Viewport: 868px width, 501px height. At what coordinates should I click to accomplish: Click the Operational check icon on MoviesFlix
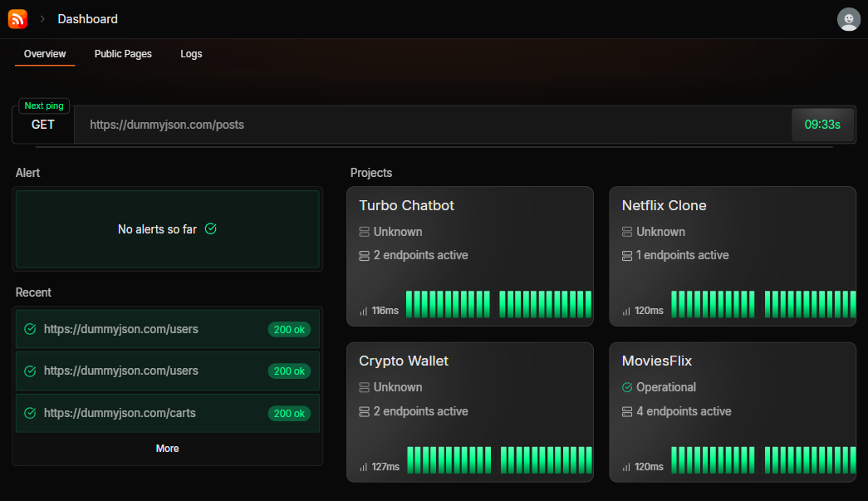627,387
